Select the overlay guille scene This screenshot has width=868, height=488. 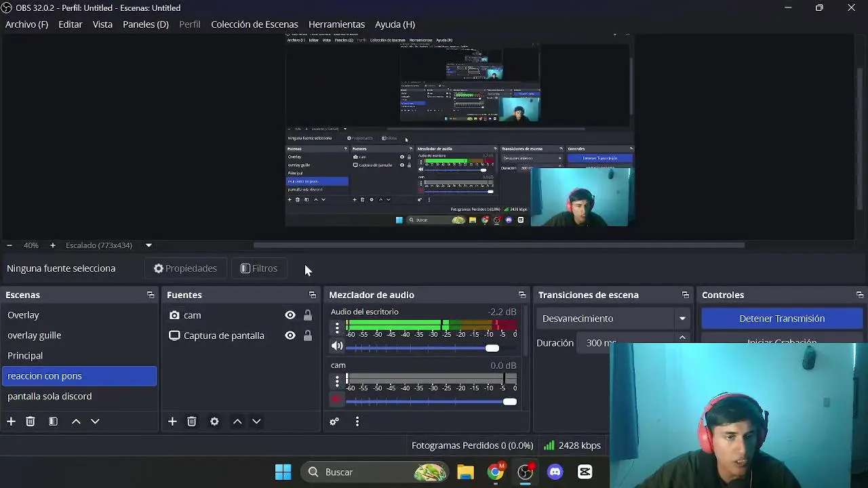[79, 335]
